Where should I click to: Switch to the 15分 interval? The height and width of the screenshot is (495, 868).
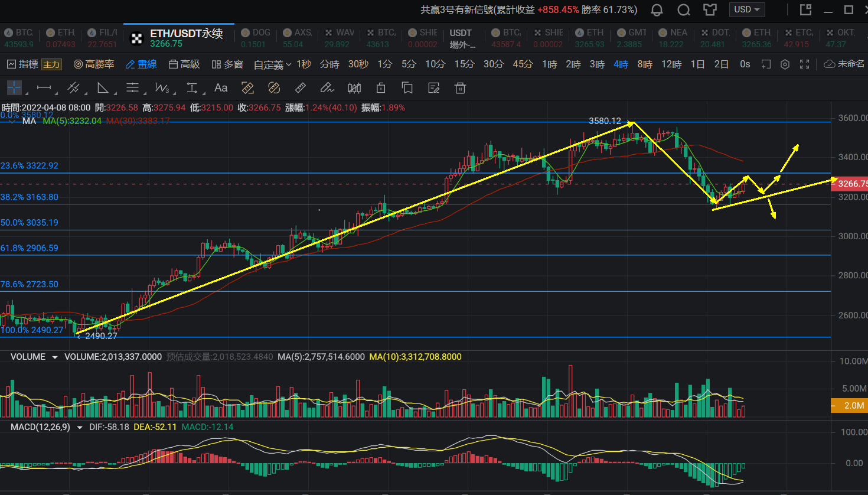coord(464,64)
